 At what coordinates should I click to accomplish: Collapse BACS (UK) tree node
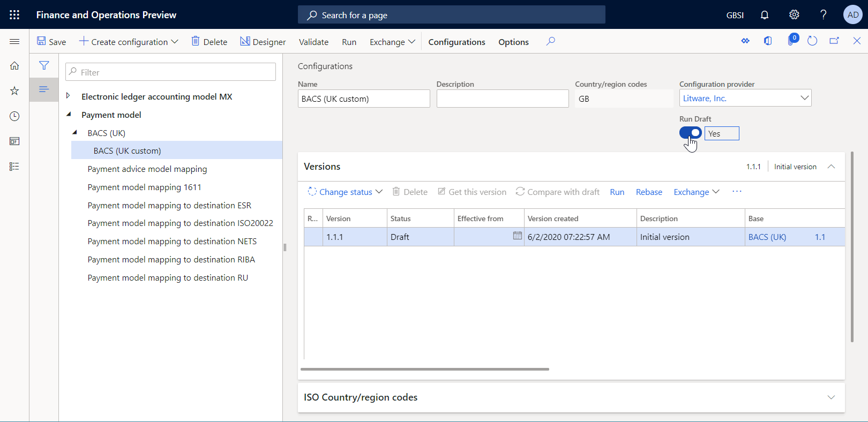point(74,132)
